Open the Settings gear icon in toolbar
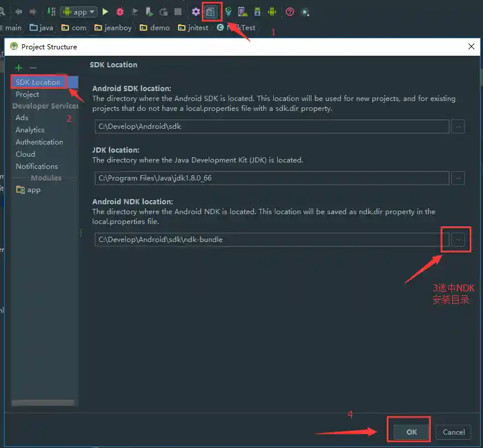Image resolution: width=483 pixels, height=448 pixels. [196, 12]
